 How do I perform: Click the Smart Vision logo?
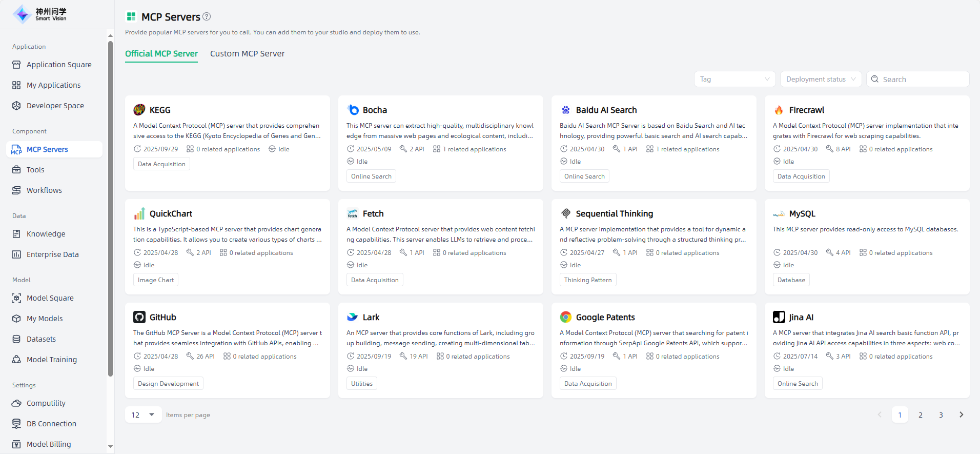pyautogui.click(x=40, y=14)
